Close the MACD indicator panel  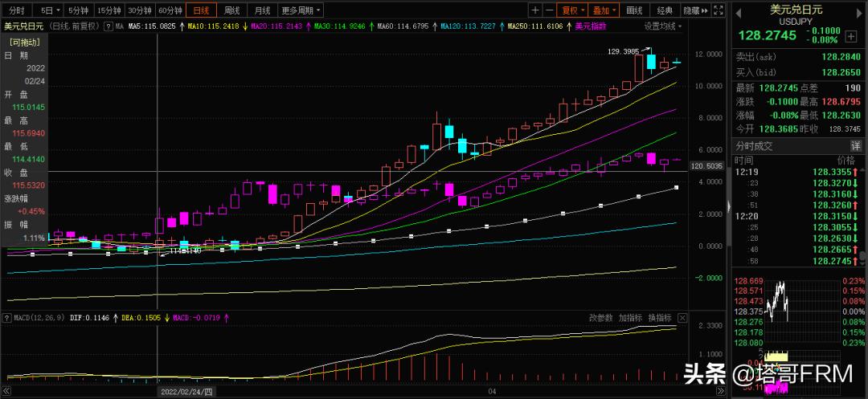pos(682,318)
